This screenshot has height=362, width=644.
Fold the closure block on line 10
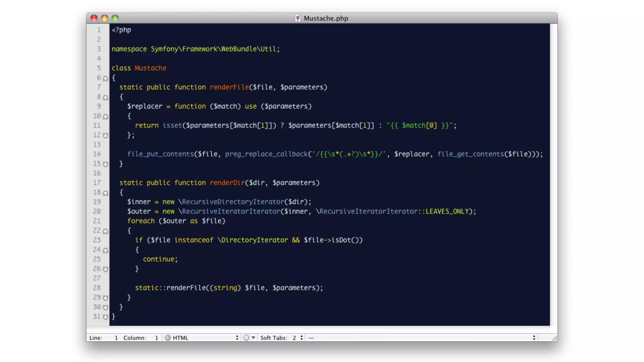pyautogui.click(x=106, y=117)
